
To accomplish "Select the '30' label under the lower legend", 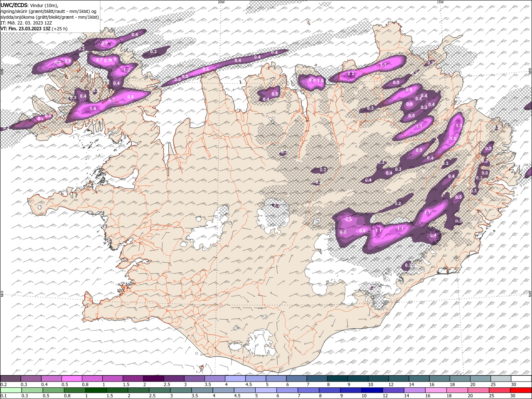I will pyautogui.click(x=512, y=396).
